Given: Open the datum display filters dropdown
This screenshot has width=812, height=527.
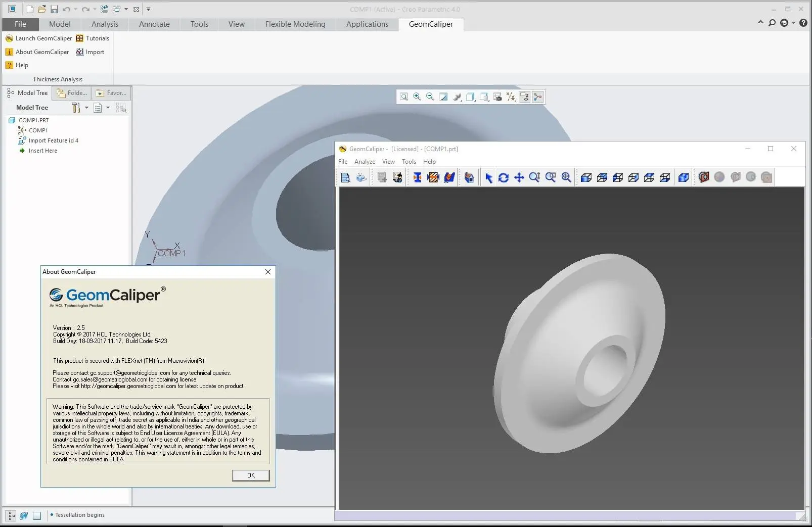Looking at the screenshot, I should [x=511, y=97].
